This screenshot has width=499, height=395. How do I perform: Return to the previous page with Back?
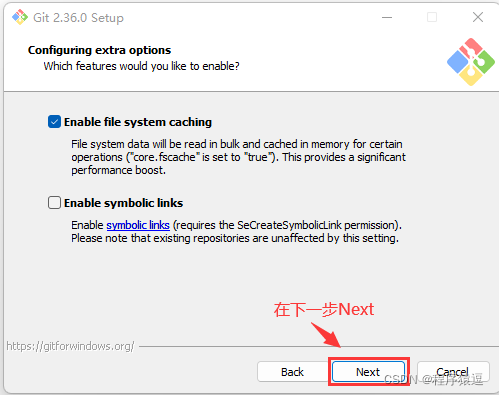coord(292,372)
